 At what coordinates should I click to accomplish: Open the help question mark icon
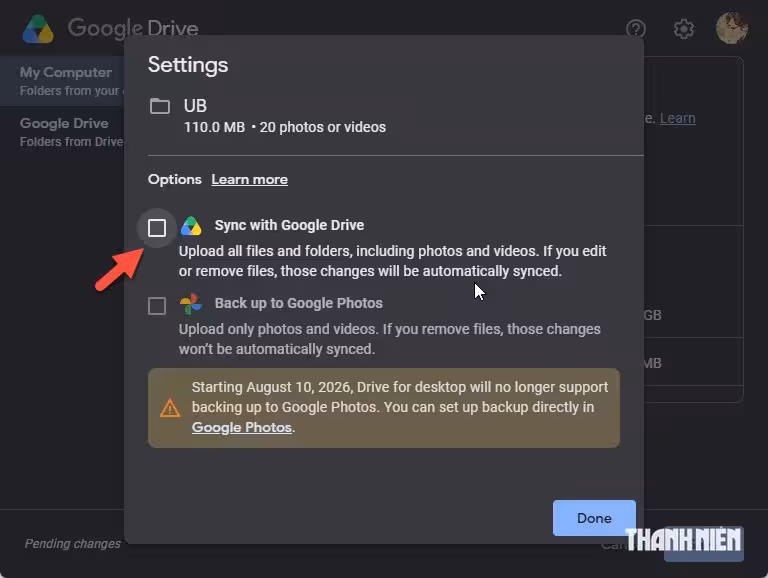(x=636, y=29)
